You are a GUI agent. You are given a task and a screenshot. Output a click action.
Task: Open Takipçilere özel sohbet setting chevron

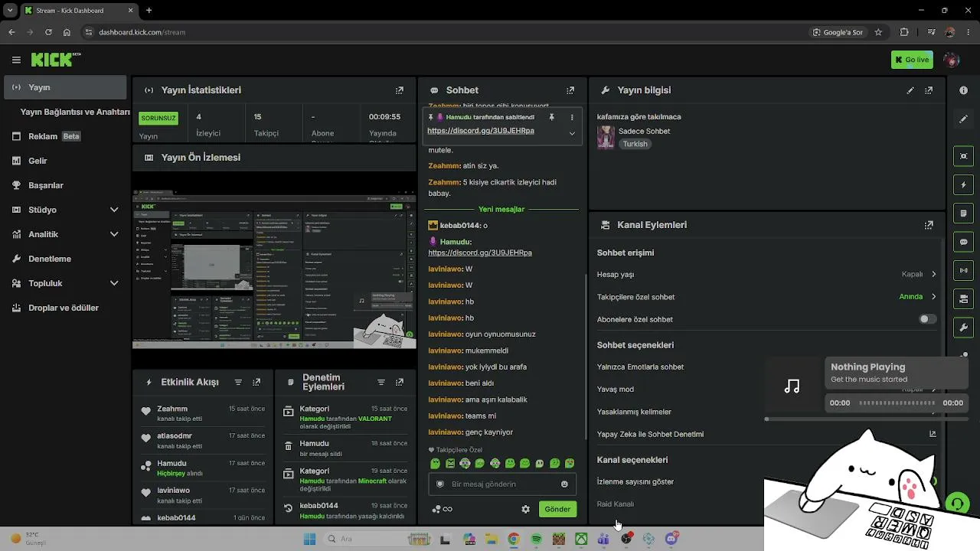click(933, 297)
